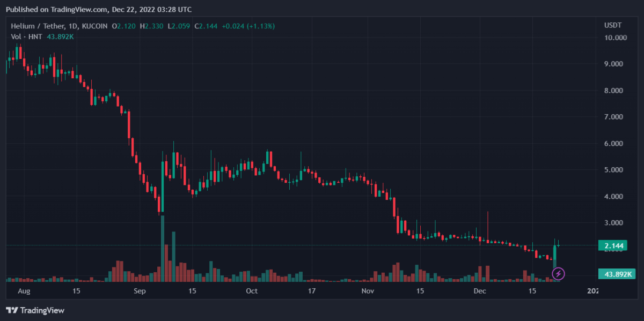Viewport: 644px width, 321px height.
Task: Select the Aug label on time axis
Action: pyautogui.click(x=24, y=291)
